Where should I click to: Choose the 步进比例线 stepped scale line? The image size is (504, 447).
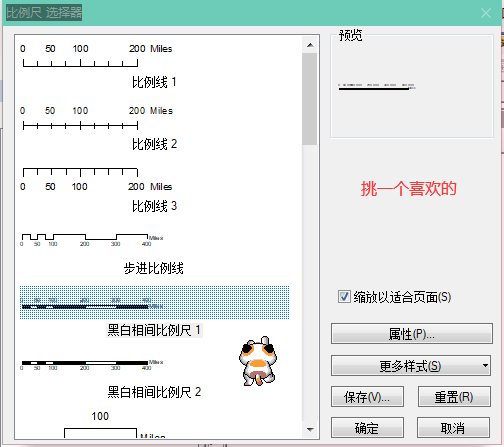click(x=92, y=239)
